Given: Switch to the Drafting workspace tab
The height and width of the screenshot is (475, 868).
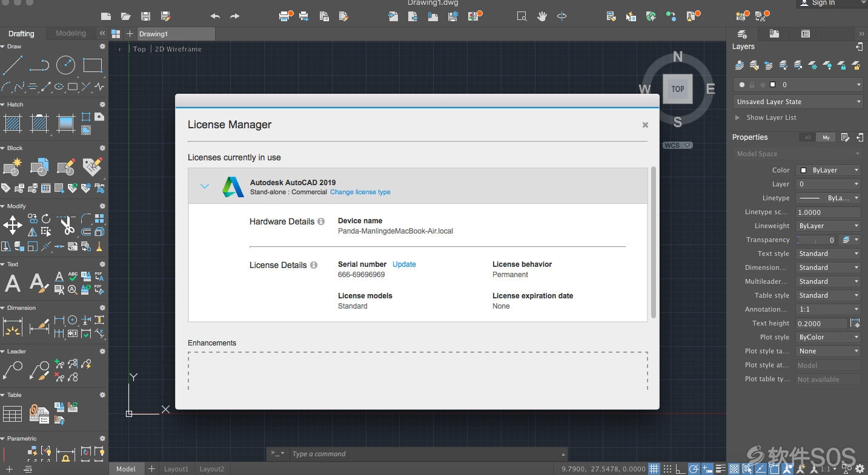Looking at the screenshot, I should [21, 33].
